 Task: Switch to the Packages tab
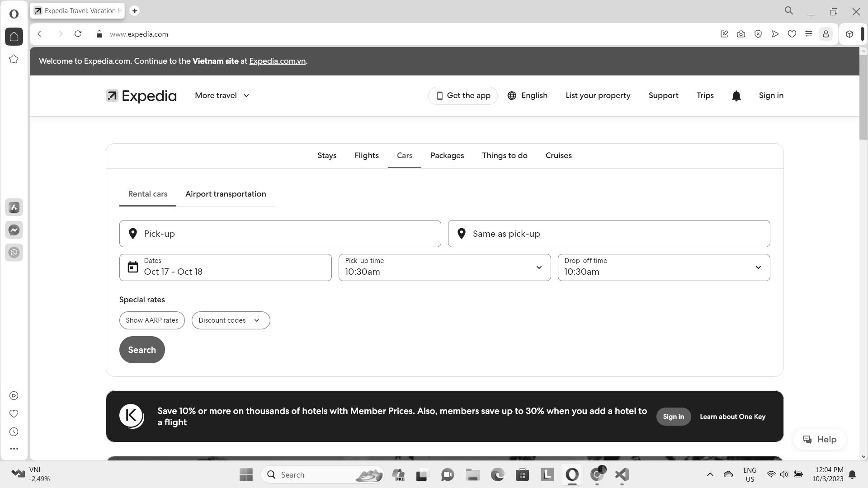[447, 155]
